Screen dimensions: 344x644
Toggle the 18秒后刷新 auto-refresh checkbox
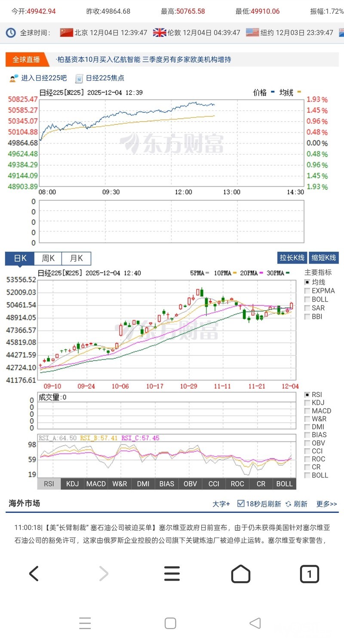[241, 504]
